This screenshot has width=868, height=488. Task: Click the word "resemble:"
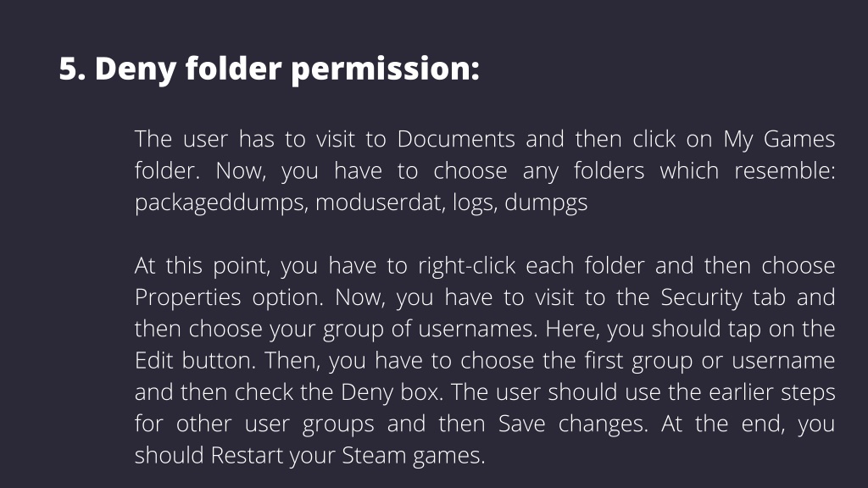pos(784,171)
